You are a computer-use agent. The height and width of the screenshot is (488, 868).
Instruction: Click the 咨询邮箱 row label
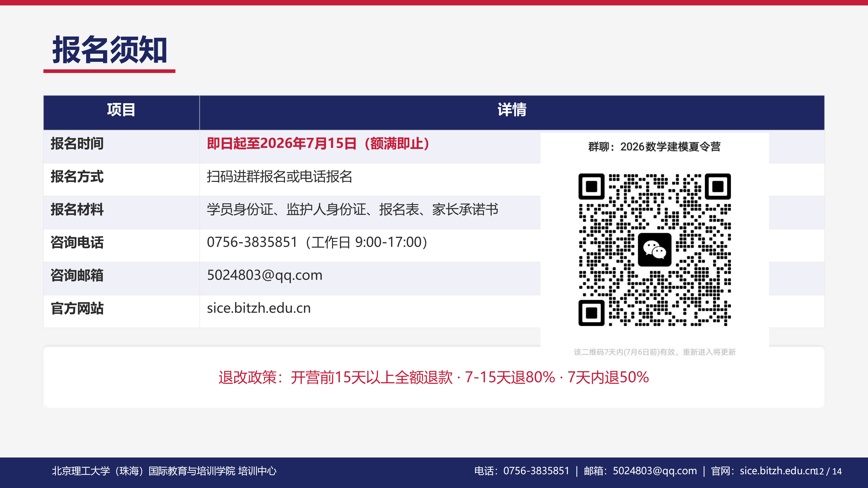pos(77,275)
